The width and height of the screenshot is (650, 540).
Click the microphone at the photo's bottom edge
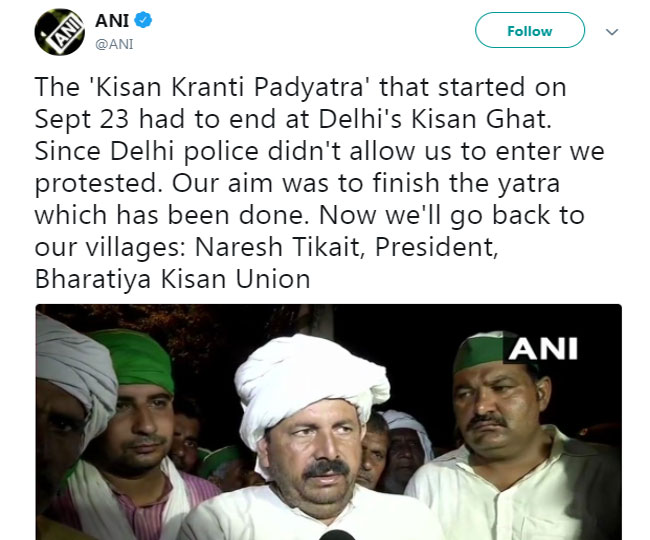(x=339, y=533)
